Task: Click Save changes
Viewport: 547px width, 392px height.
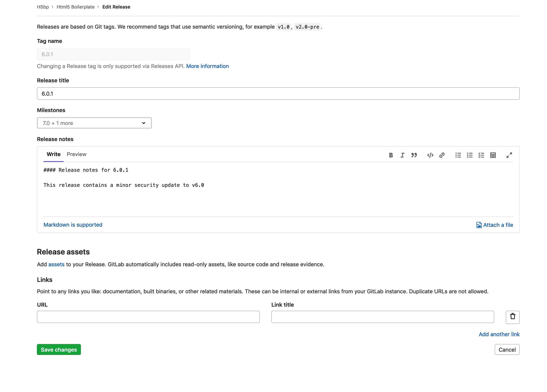Action: [59, 350]
